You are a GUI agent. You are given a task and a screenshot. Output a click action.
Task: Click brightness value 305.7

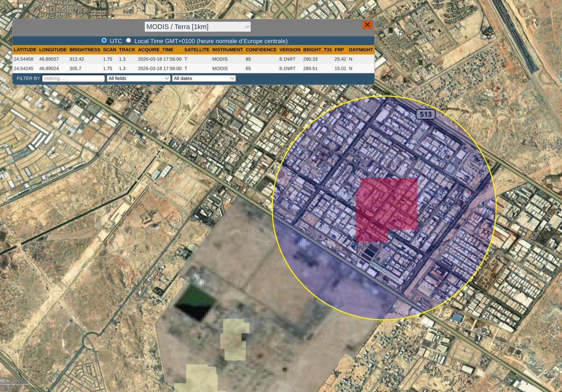coord(75,68)
